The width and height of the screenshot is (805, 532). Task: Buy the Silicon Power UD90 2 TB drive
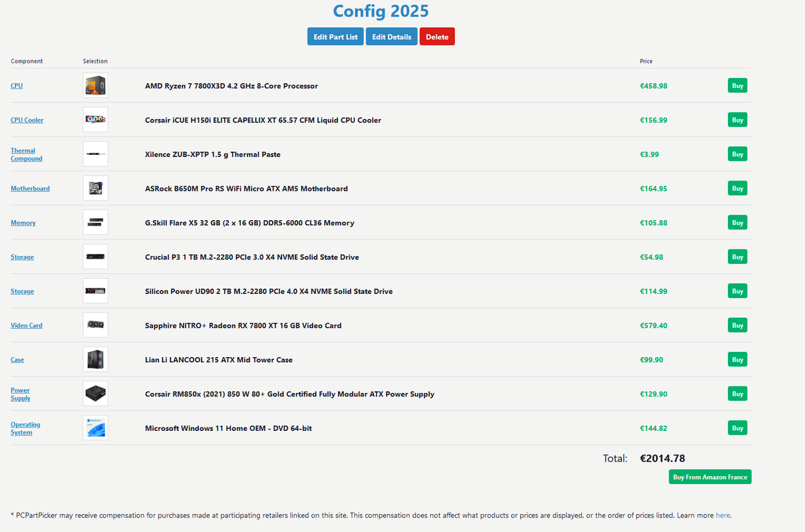click(x=737, y=291)
